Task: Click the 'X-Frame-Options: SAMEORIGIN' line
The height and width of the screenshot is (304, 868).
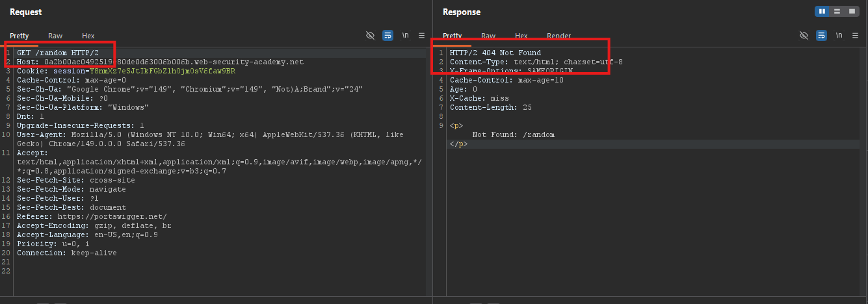Action: tap(511, 71)
